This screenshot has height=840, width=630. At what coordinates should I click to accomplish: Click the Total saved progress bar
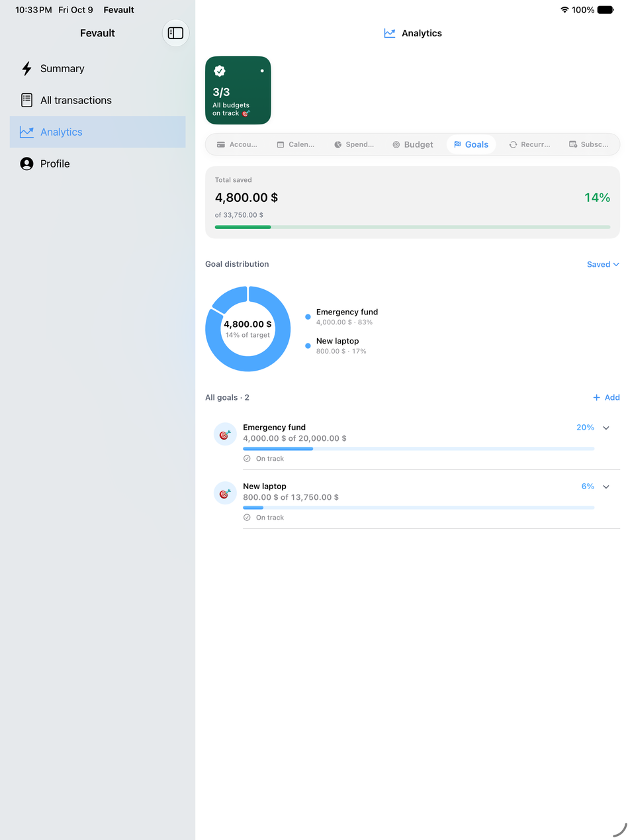[x=412, y=227]
